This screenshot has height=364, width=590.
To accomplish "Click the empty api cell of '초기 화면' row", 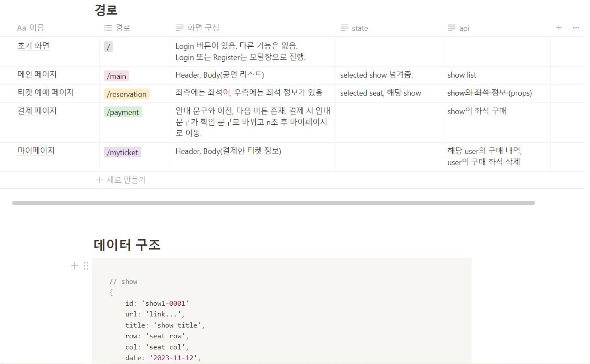I will pyautogui.click(x=496, y=51).
